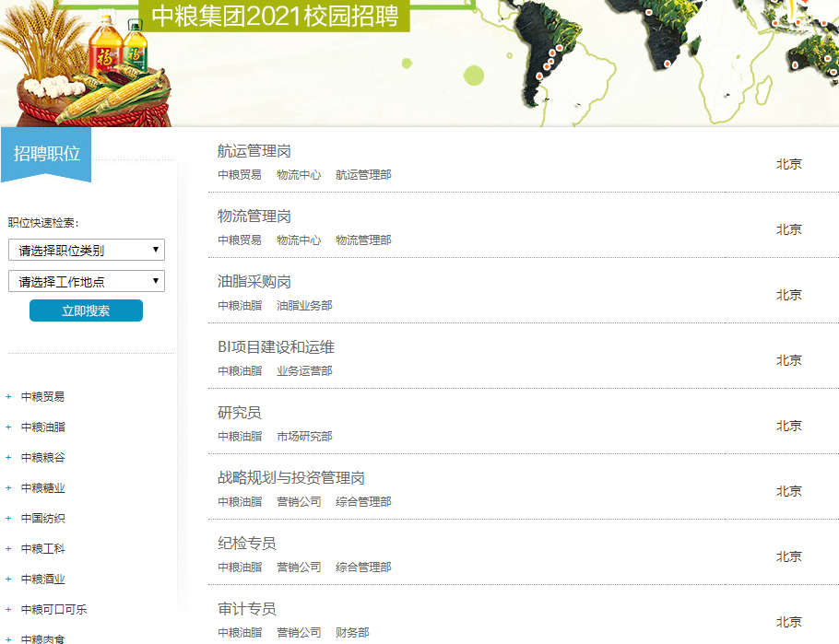This screenshot has height=644, width=839.
Task: Open the 战略规划与投资管理岗 job posting
Action: (x=291, y=478)
